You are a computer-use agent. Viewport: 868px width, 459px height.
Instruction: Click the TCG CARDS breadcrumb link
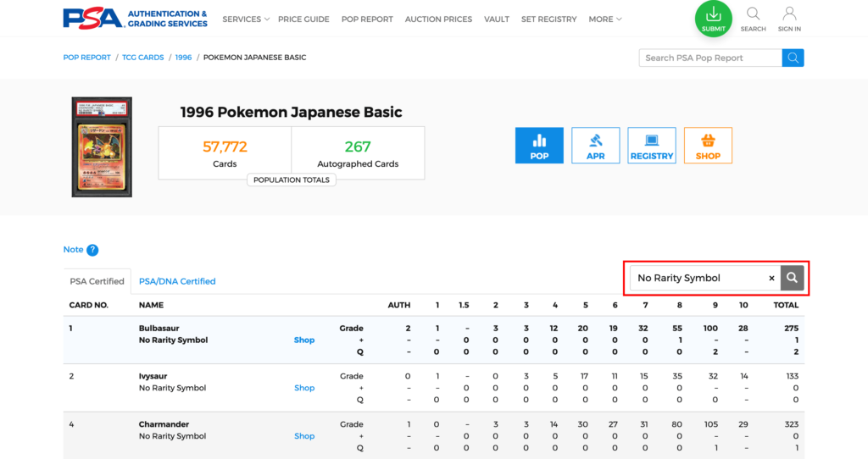pos(142,58)
